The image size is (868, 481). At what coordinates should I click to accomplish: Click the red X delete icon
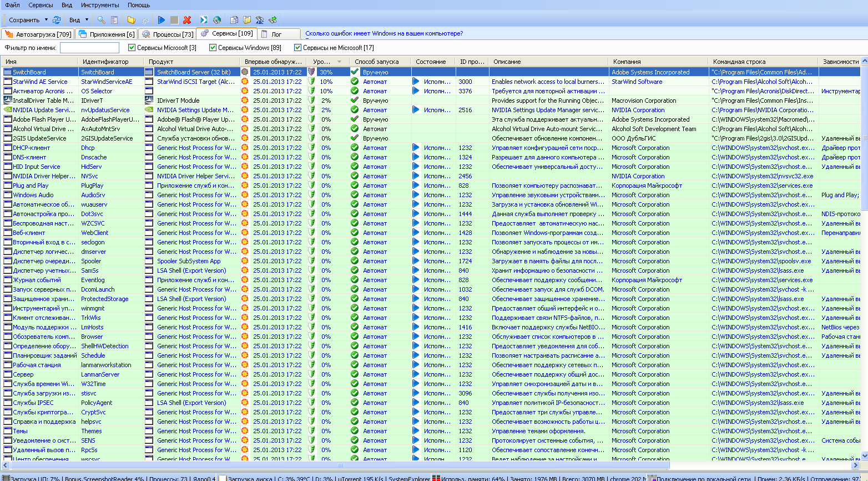187,20
